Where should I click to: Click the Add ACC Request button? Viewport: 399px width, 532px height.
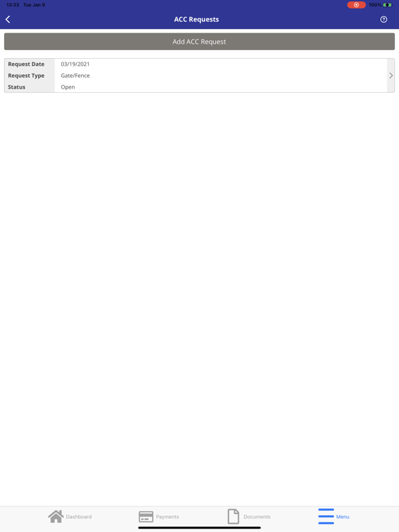199,42
